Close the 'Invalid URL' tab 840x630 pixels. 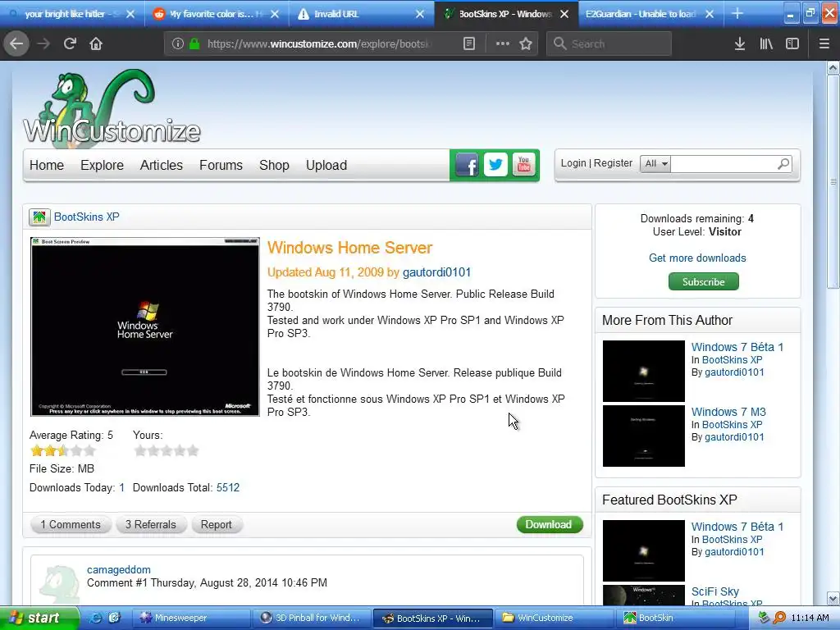pyautogui.click(x=420, y=14)
